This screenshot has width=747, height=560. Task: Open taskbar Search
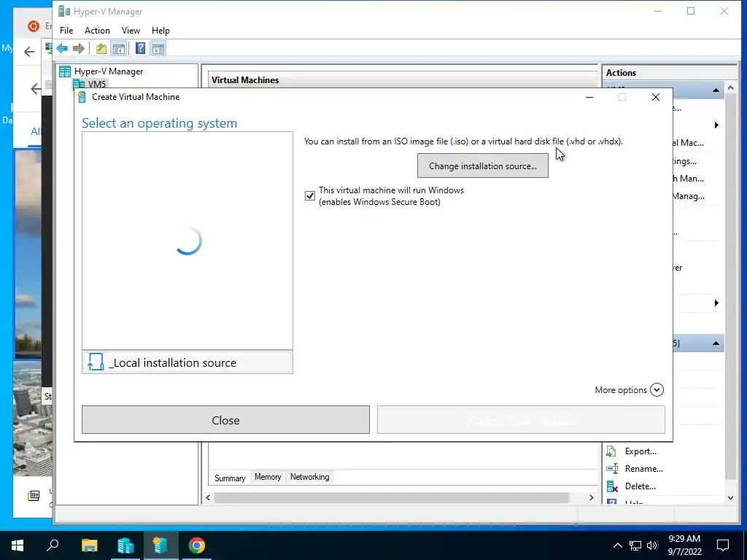(53, 545)
